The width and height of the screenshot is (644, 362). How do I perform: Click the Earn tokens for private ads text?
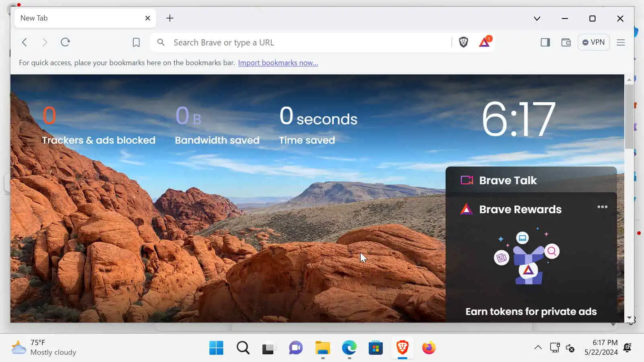(x=531, y=312)
